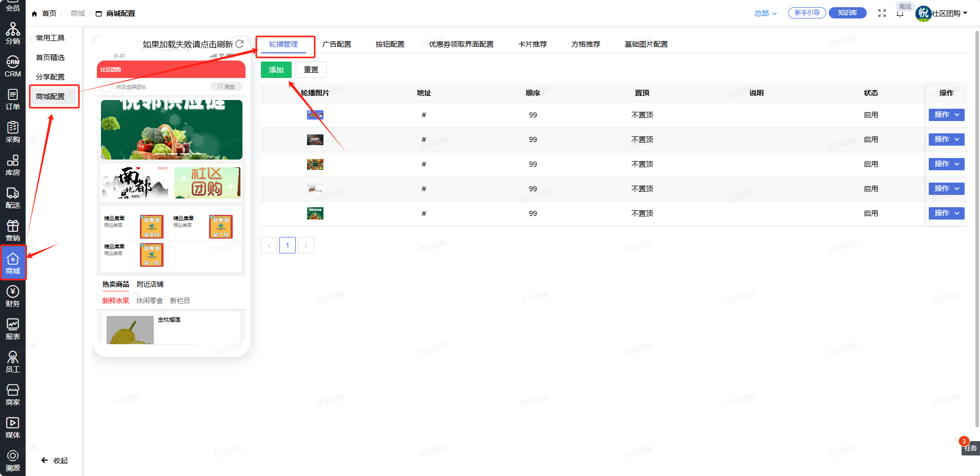980x476 pixels.
Task: Open the 新手引导 guide button
Action: [807, 13]
